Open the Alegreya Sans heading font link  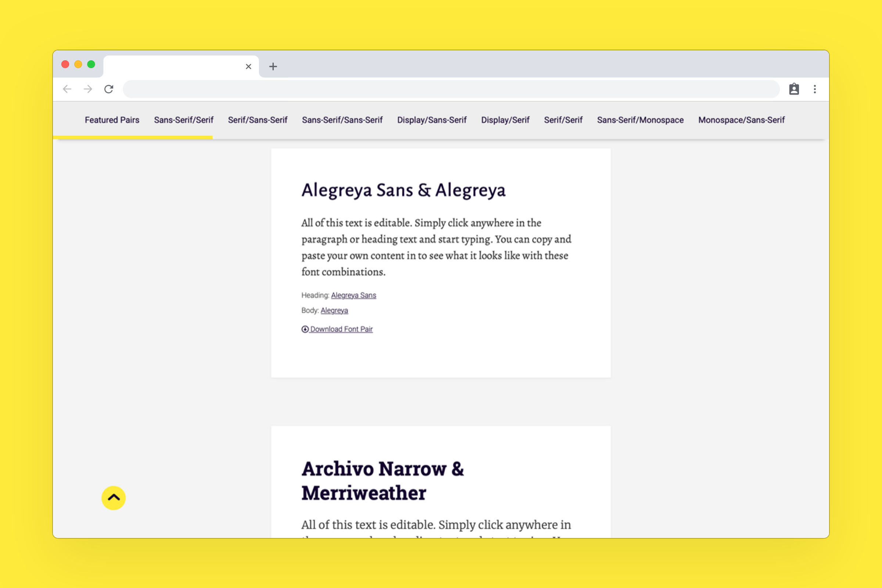(x=354, y=295)
